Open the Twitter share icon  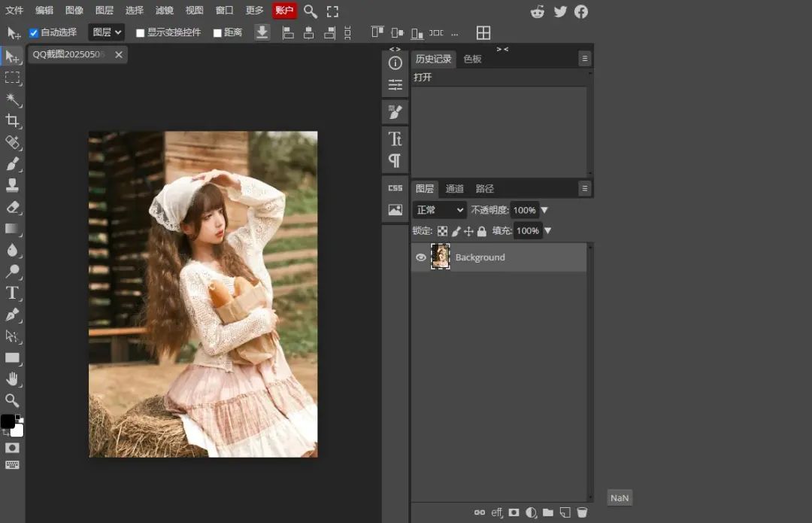[x=560, y=11]
